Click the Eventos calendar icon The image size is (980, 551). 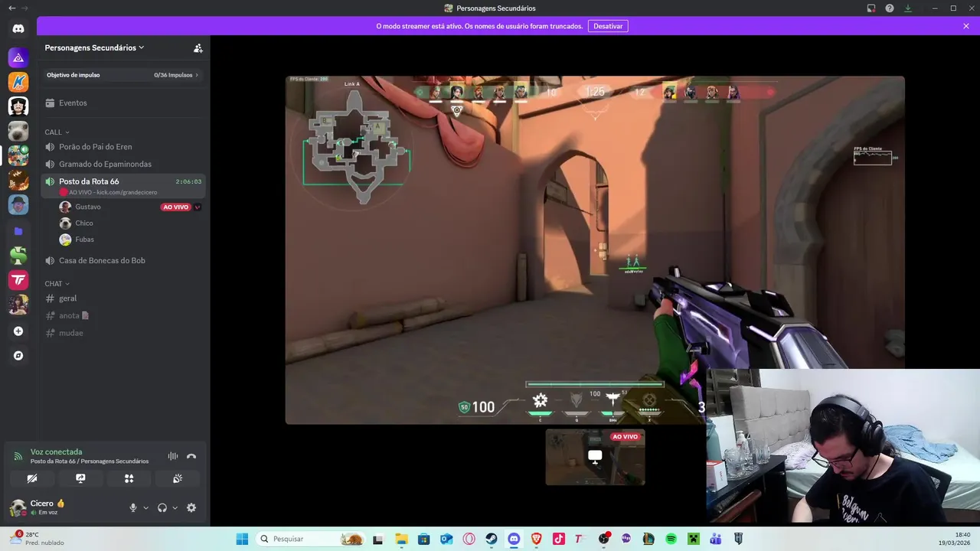click(50, 103)
